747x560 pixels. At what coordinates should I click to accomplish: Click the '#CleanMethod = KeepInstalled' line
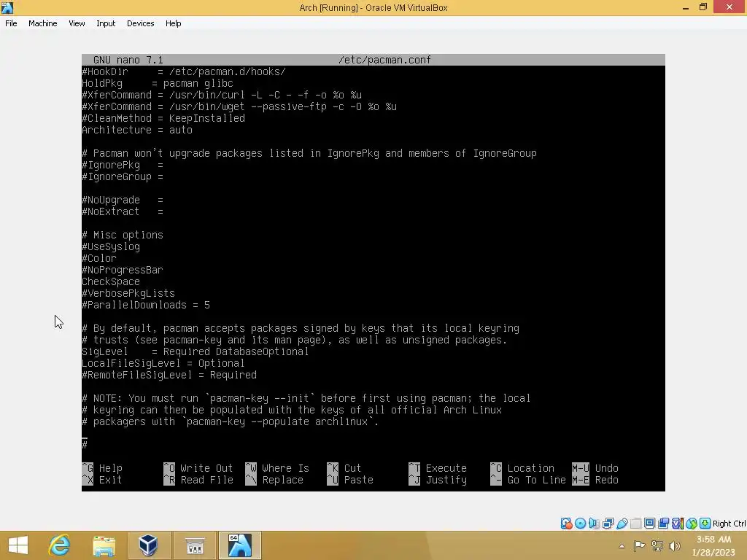click(163, 118)
